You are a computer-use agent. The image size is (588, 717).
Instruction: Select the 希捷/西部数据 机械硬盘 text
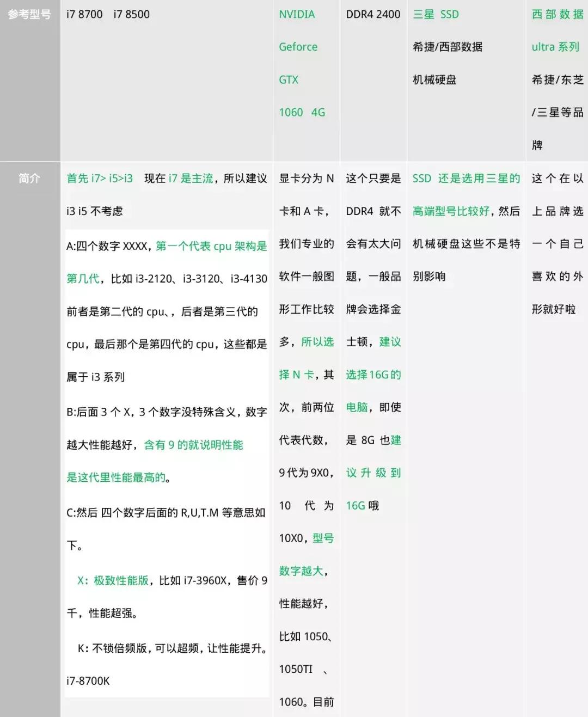point(446,64)
